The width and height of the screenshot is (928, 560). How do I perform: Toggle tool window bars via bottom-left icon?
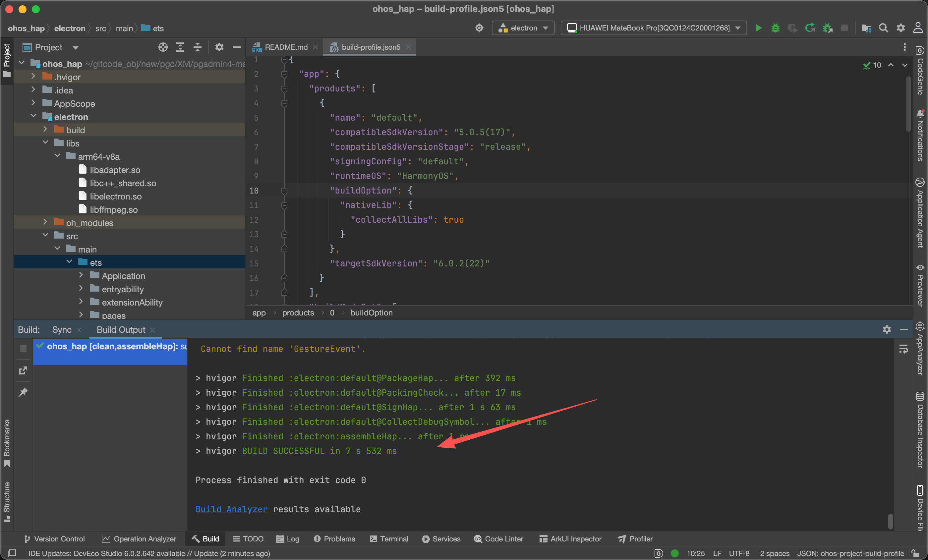point(12,553)
